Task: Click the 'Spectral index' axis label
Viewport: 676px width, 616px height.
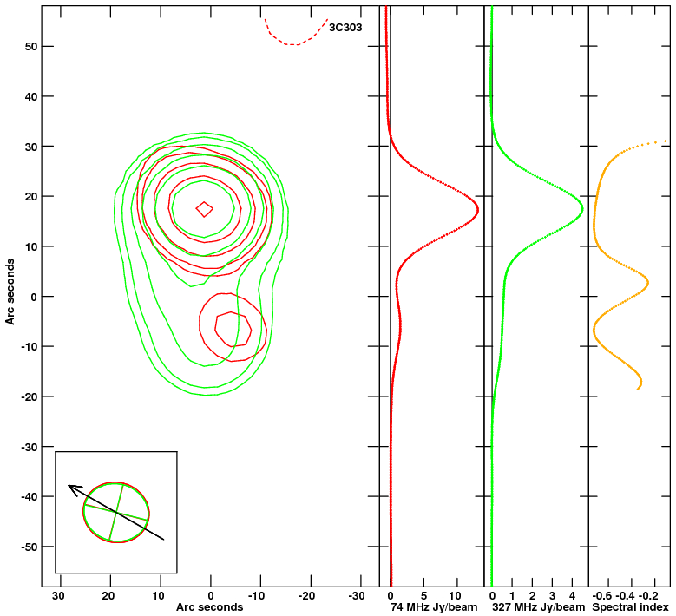Action: tap(630, 607)
